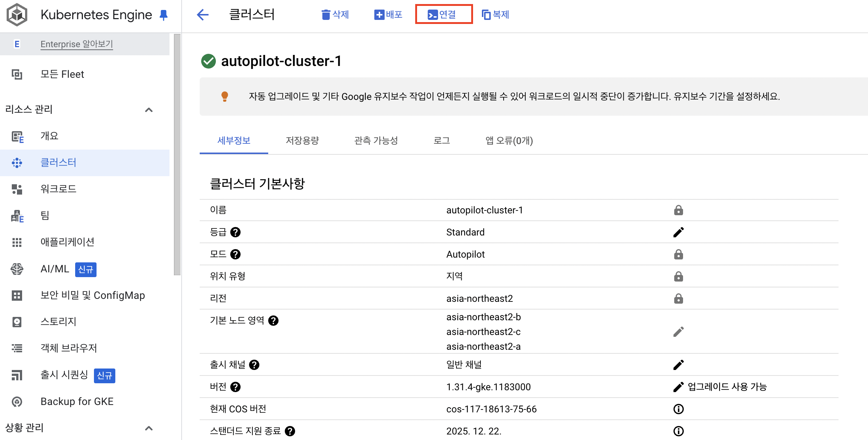Click the sidebar vertical scrollbar
Image resolution: width=868 pixels, height=440 pixels.
coord(177,155)
